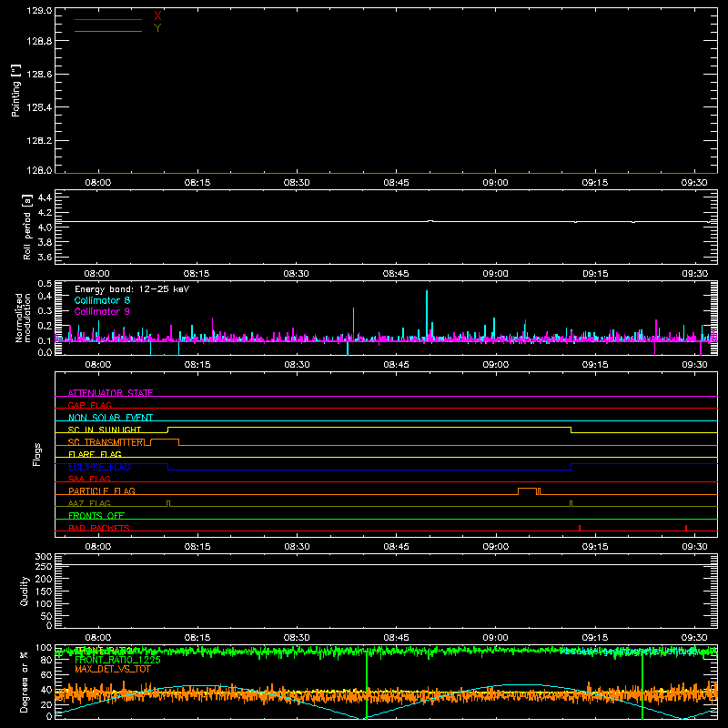Click the 'Quality' y-axis title
The height and width of the screenshot is (728, 728).
tap(25, 591)
